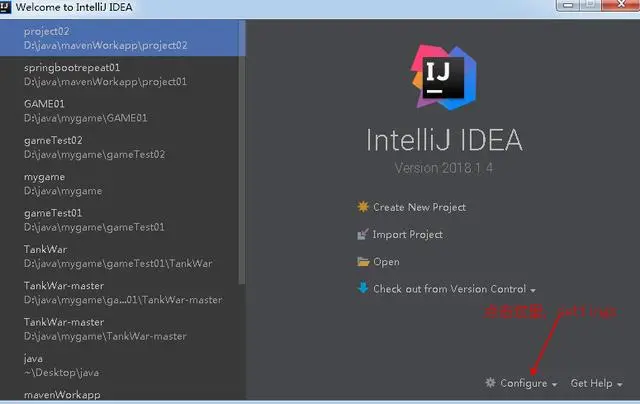Screen dimensions: 640x404
Task: Click path D:\java\mygame\gameTest02
Action: pyautogui.click(x=94, y=154)
